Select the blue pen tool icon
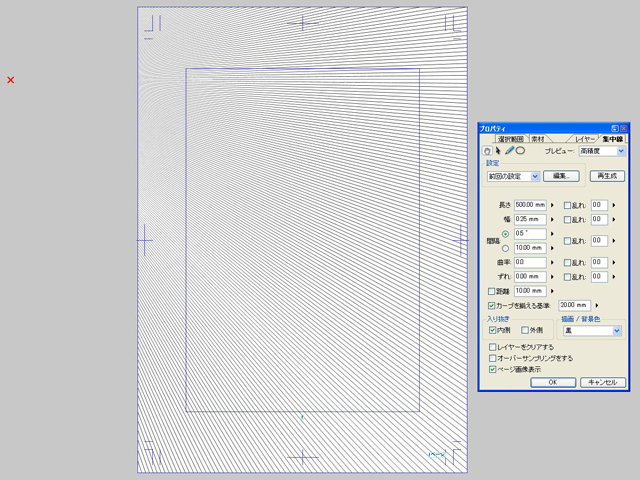 [509, 151]
